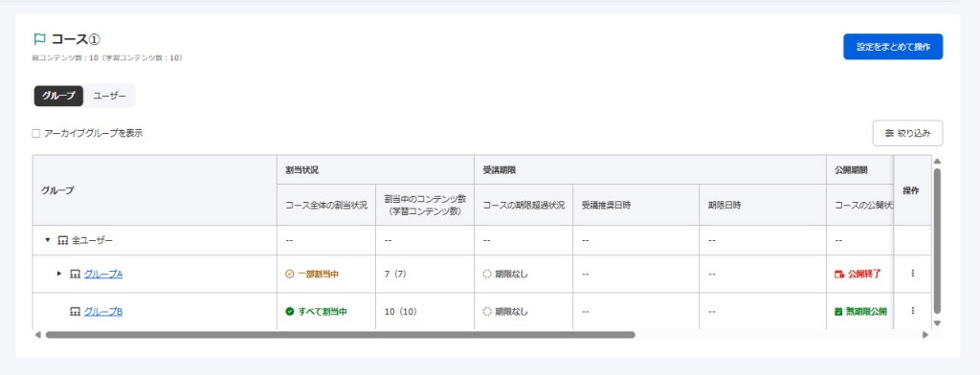Click the 一部割当中 orange status icon

289,274
